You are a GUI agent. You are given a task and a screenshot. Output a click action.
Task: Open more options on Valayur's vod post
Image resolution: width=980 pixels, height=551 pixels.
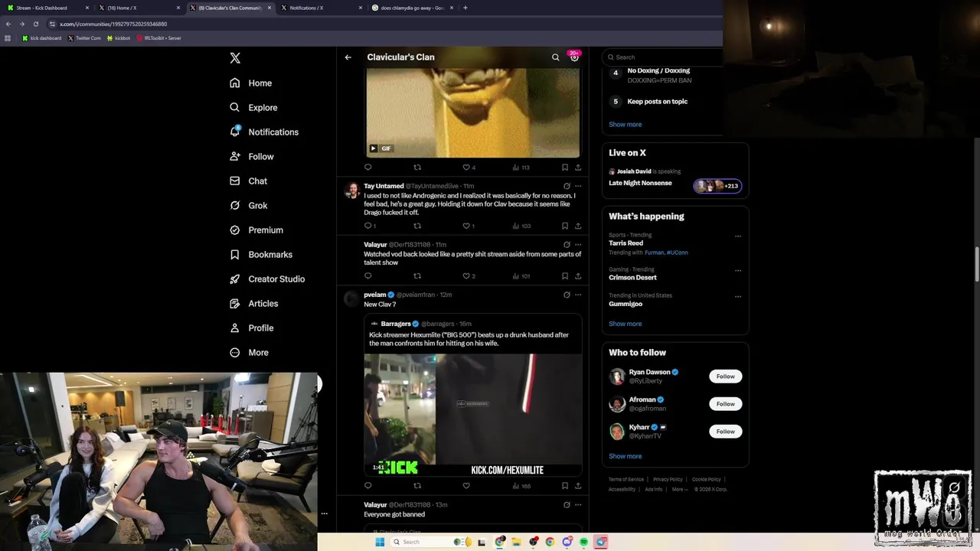point(578,244)
